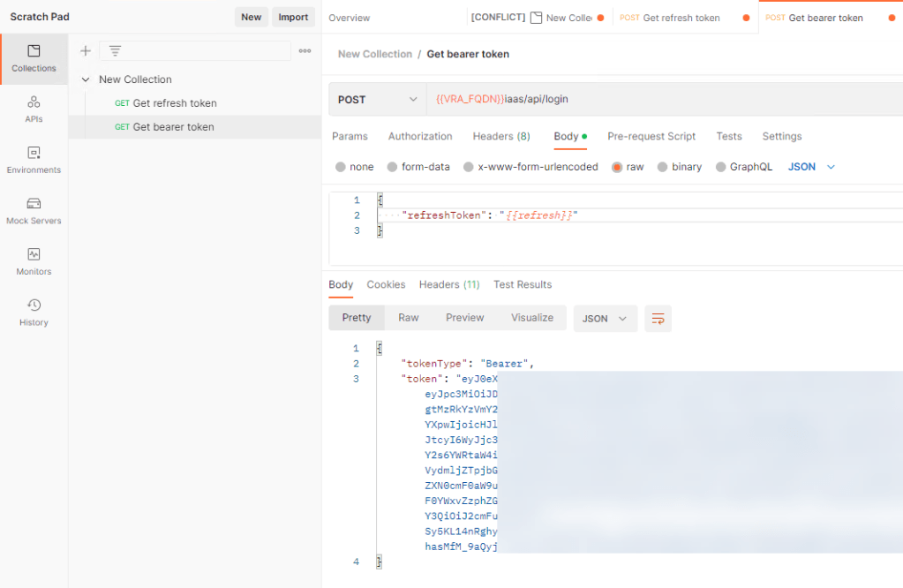The height and width of the screenshot is (588, 903).
Task: Open the Monitors sidebar section
Action: [x=34, y=261]
